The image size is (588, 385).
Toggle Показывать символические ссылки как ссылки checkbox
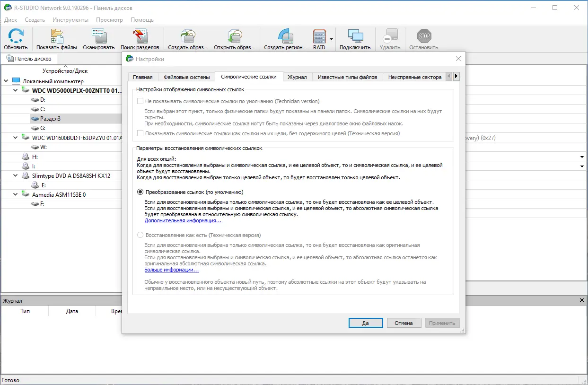coord(140,133)
